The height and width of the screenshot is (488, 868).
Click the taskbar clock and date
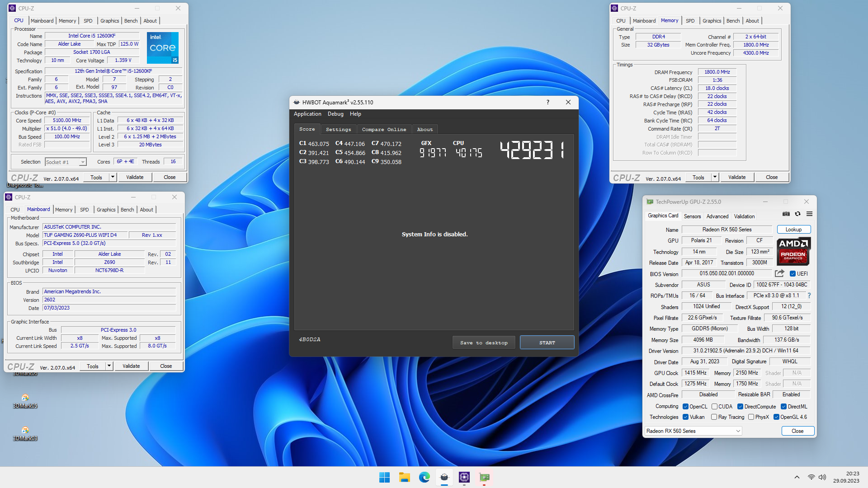[x=846, y=477]
